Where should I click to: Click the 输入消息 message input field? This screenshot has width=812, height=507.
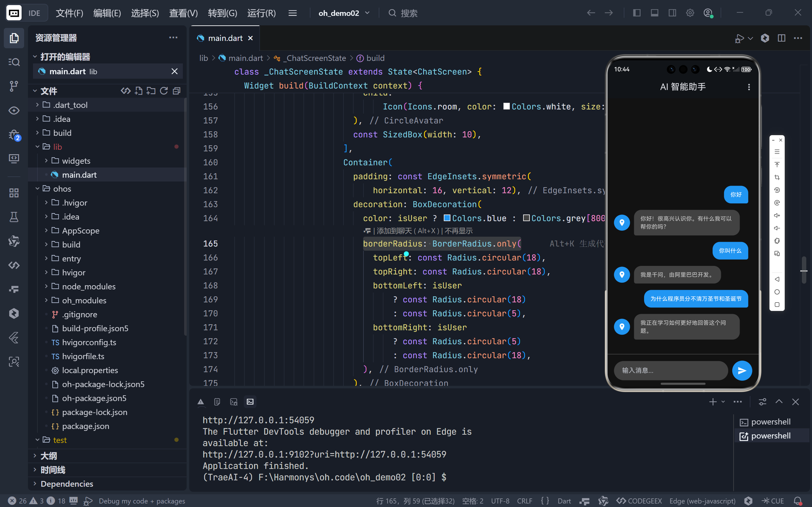[x=670, y=370]
